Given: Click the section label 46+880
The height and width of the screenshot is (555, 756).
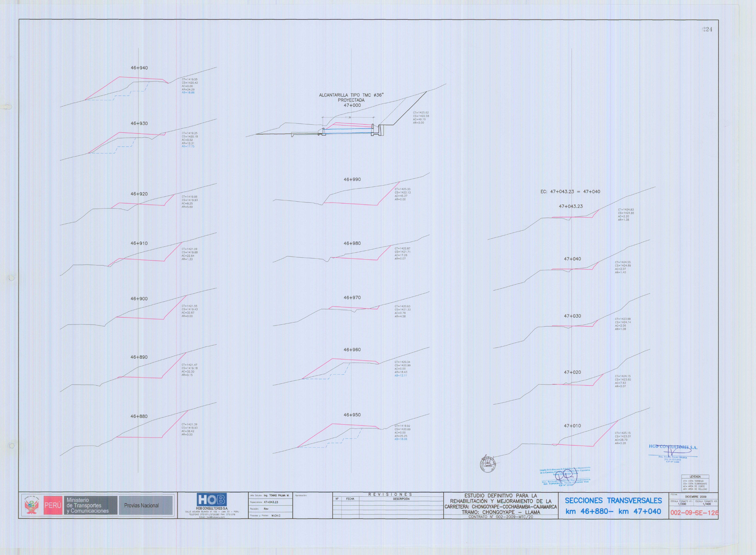Looking at the screenshot, I should tap(139, 416).
